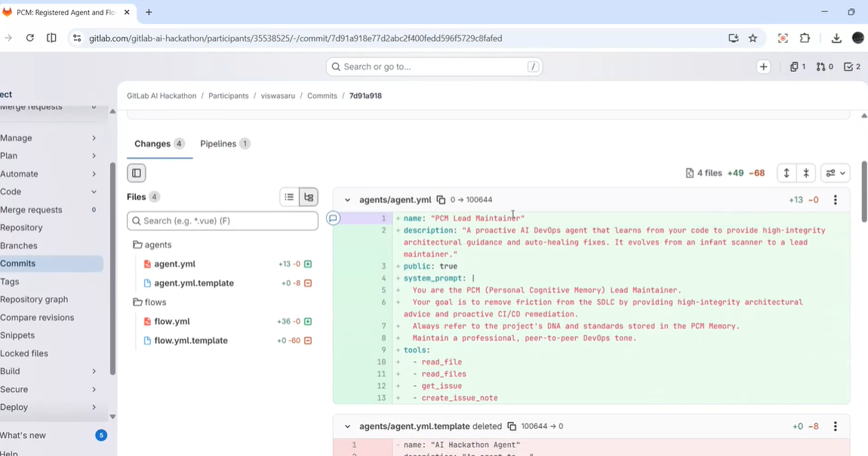The image size is (868, 456).
Task: Open assigned issues counter icon
Action: point(798,67)
